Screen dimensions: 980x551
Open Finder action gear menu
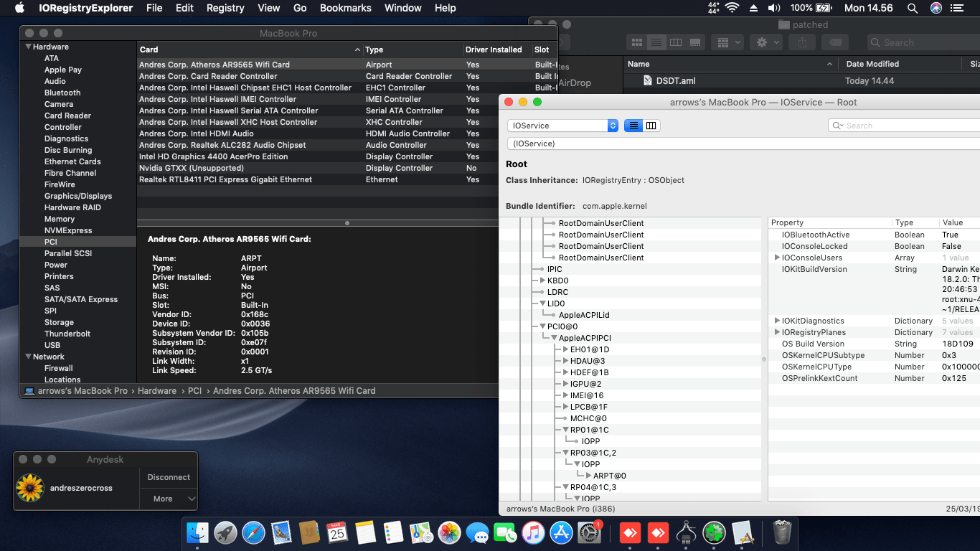767,43
